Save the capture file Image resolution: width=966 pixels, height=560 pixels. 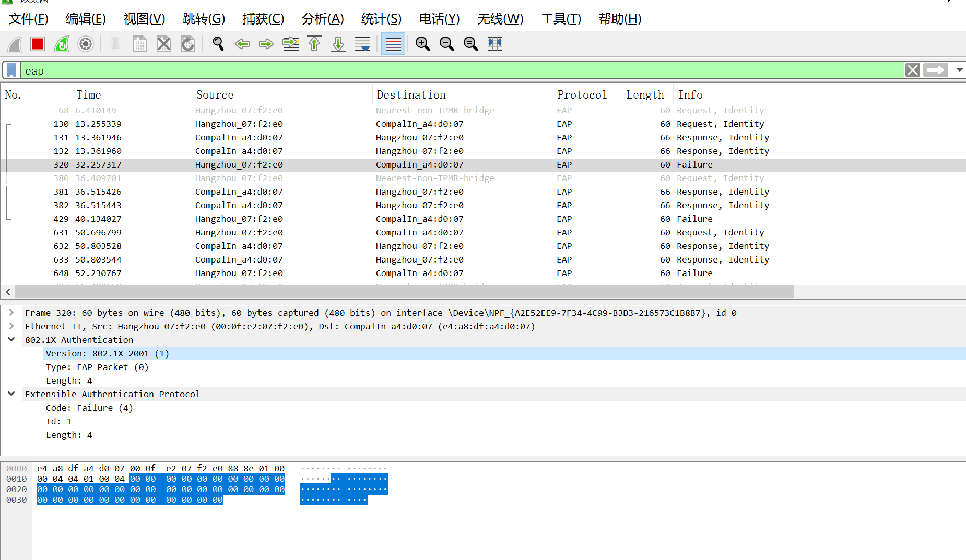139,44
